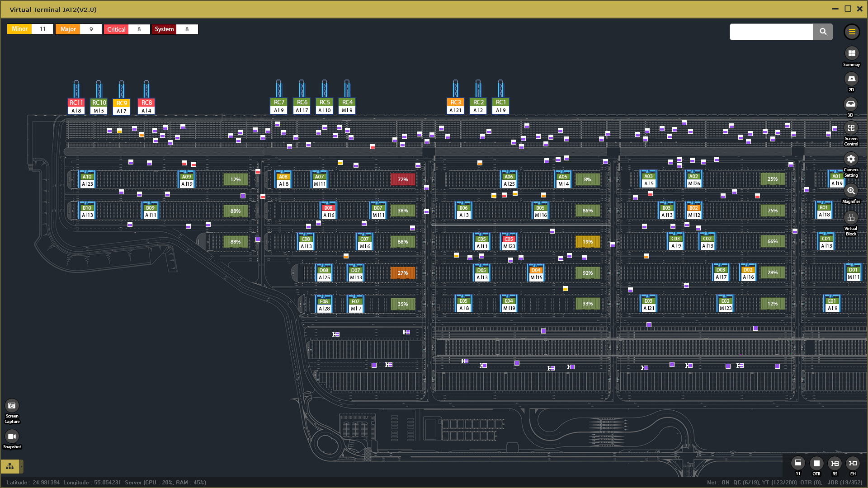
Task: Filter by Critical alarms
Action: 116,29
